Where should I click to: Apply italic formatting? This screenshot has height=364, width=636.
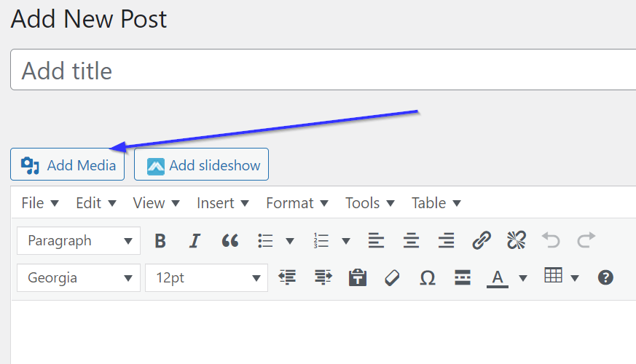[195, 241]
